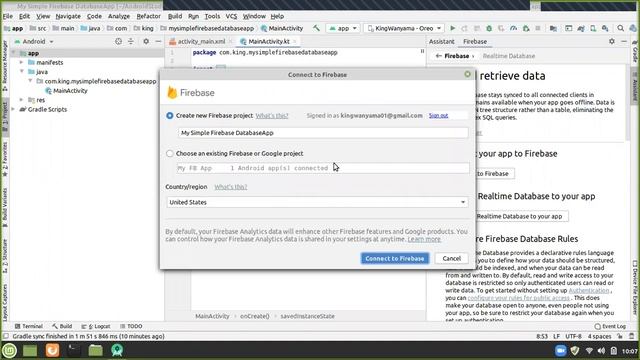Click the Zoom tray icon

click(x=561, y=351)
